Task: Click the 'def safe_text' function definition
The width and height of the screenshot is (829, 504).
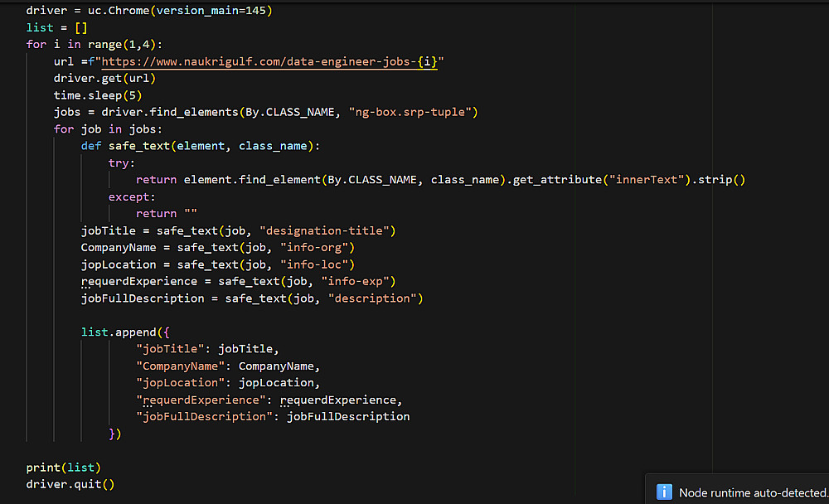Action: (201, 146)
